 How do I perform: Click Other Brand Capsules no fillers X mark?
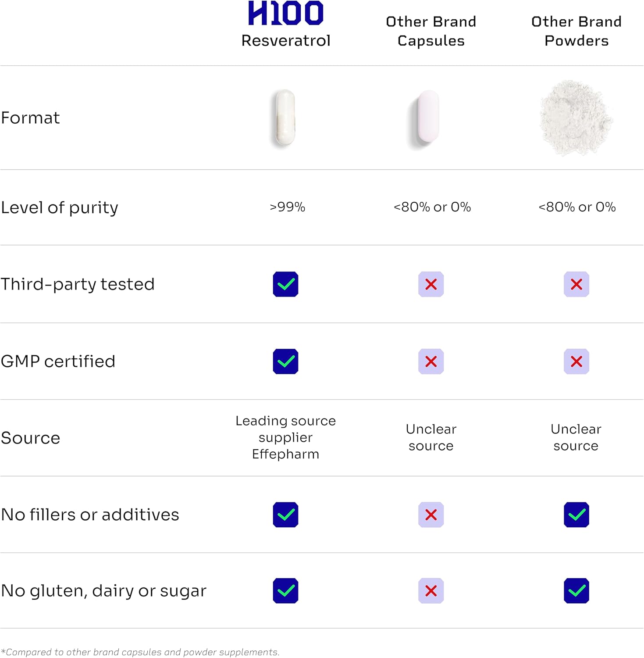431,515
